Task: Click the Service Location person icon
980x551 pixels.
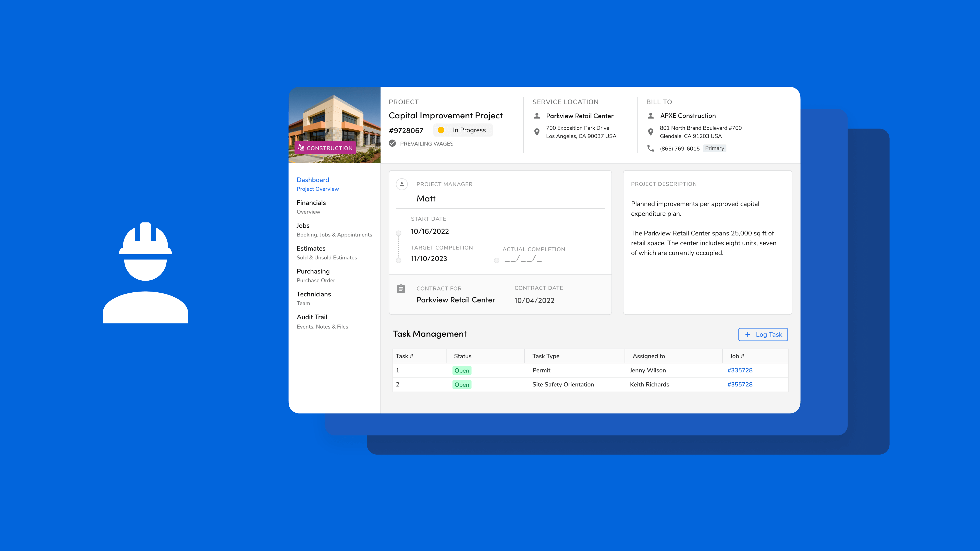Action: pos(537,116)
